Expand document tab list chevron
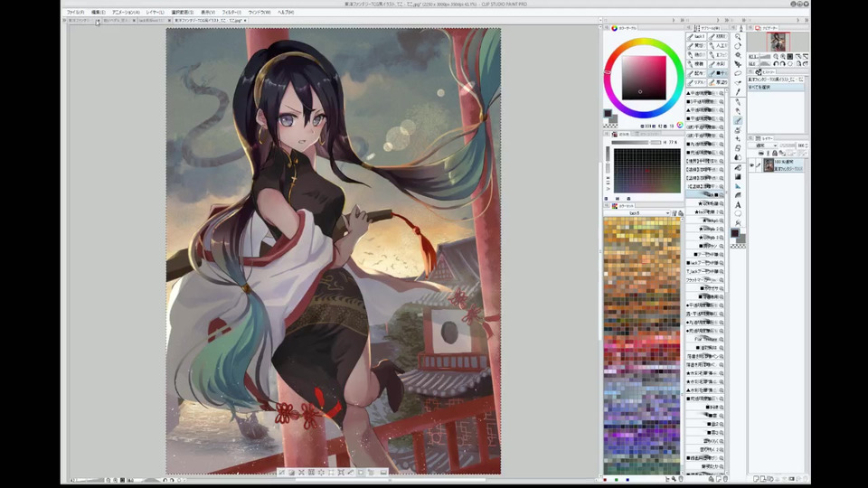 coord(64,21)
